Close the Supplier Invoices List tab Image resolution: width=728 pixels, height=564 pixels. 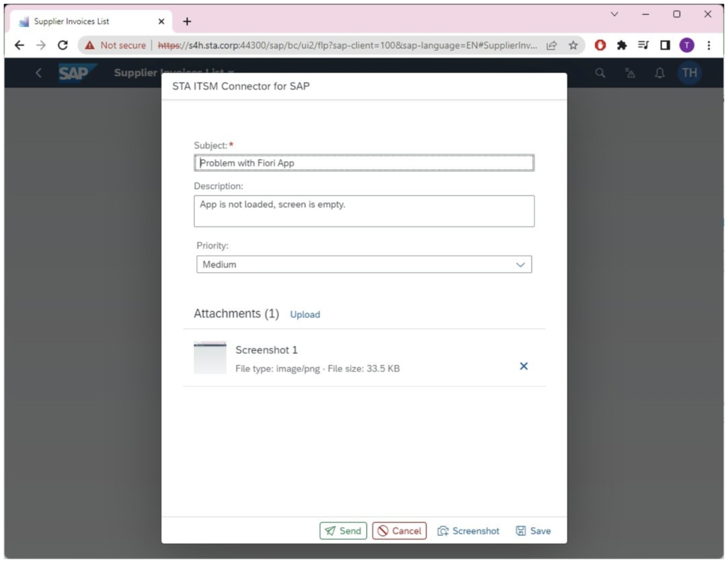point(161,21)
